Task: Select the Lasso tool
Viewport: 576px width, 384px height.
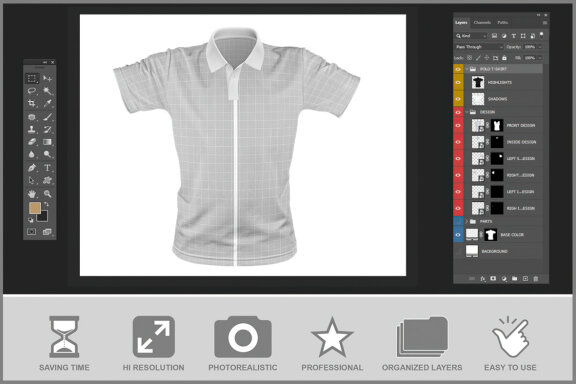Action: tap(32, 91)
